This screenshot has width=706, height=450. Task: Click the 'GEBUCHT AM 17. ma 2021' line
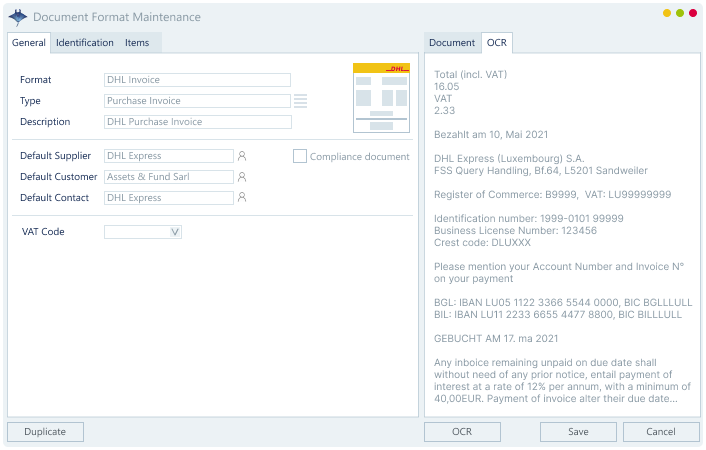tap(496, 338)
